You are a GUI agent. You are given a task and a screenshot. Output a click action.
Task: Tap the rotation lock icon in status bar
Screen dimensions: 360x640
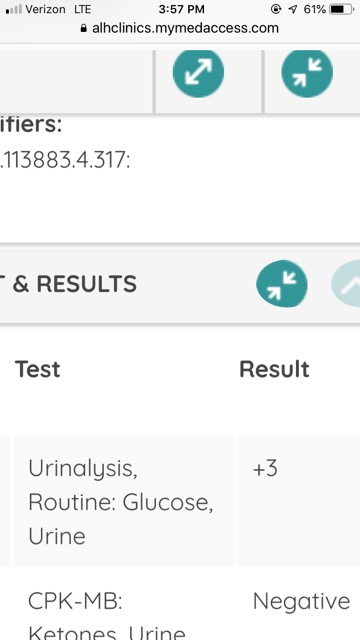click(276, 9)
